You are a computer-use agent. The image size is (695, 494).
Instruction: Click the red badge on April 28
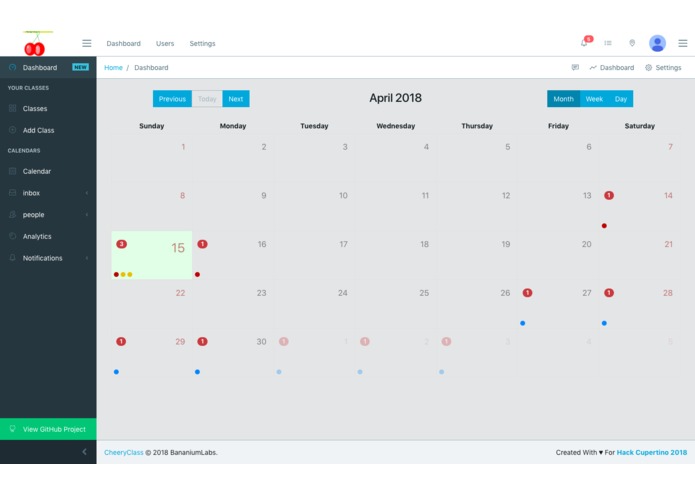click(x=609, y=293)
